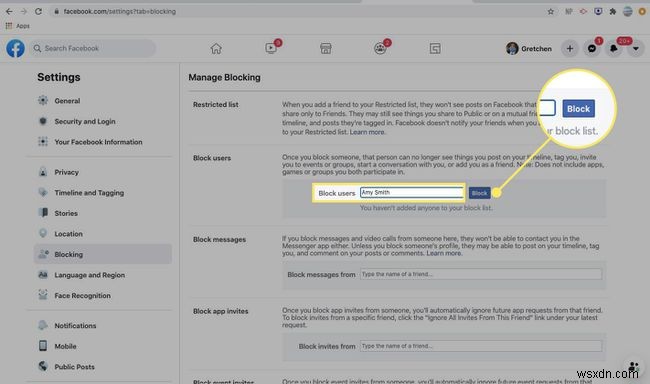
Task: Open the Gaming icon in top navigation
Action: tap(435, 49)
